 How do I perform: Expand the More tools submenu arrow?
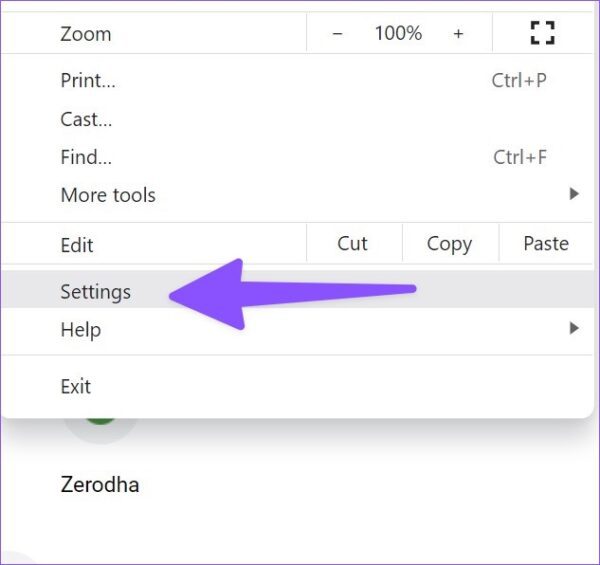[x=574, y=194]
